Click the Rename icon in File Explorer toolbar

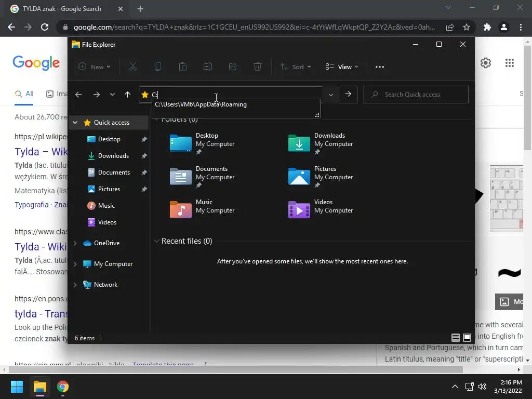tap(208, 66)
